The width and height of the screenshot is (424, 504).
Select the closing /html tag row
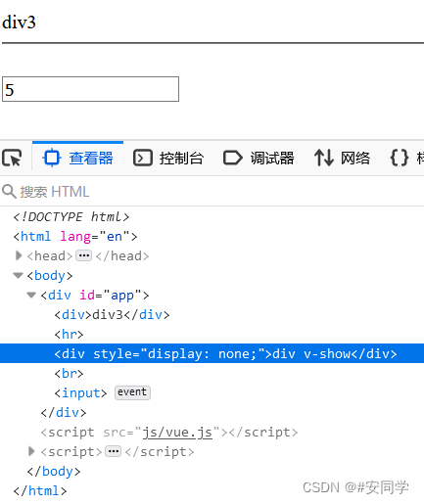click(40, 491)
